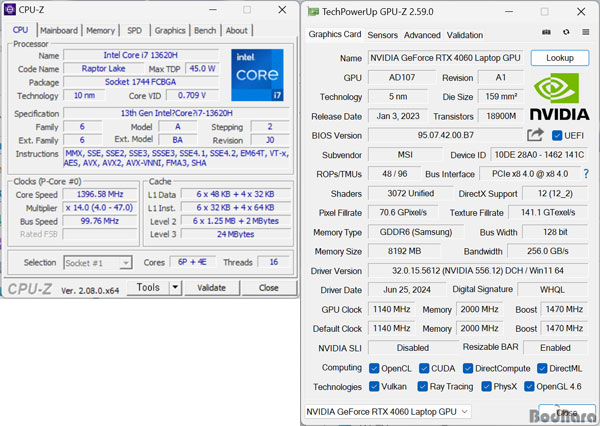Switch to the Graphics tab in CPU-Z
Image resolution: width=600 pixels, height=426 pixels.
(170, 31)
